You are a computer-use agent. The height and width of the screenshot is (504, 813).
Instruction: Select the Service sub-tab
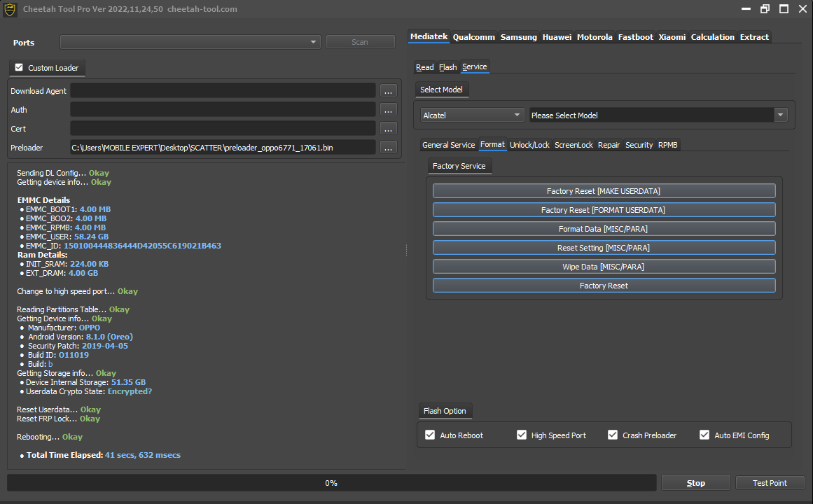tap(474, 66)
